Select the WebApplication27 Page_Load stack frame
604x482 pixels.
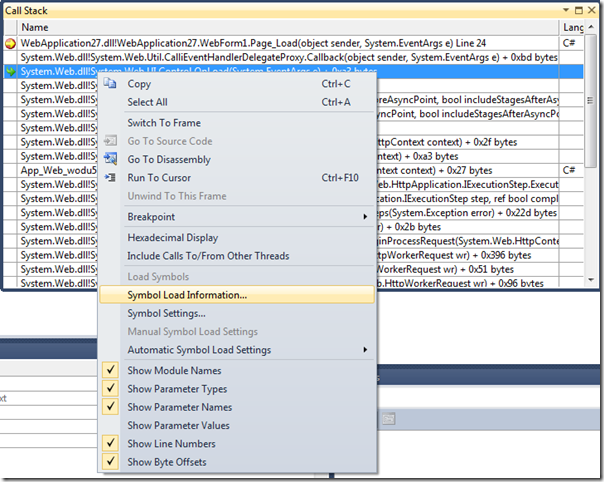click(288, 43)
